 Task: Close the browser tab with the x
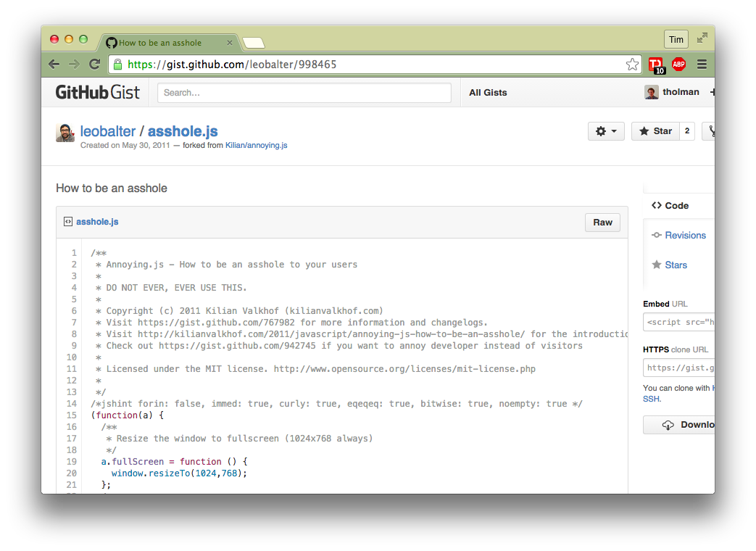click(230, 43)
